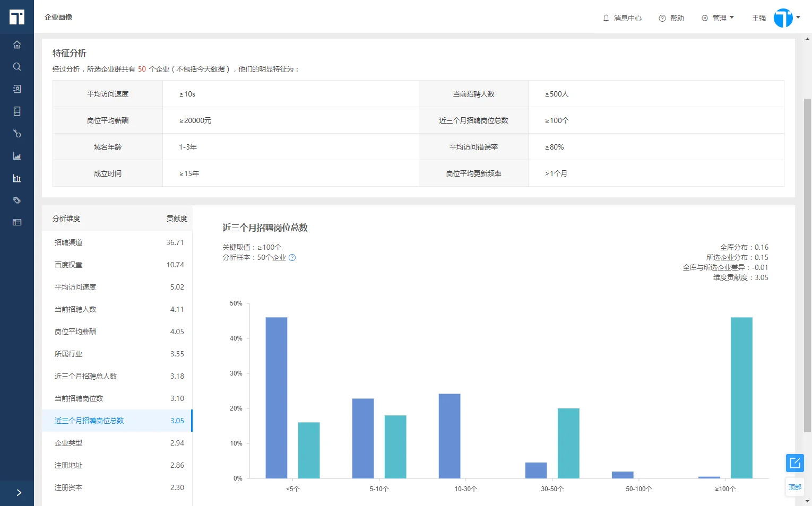Click the feedback compose icon at bottom right

coord(794,463)
